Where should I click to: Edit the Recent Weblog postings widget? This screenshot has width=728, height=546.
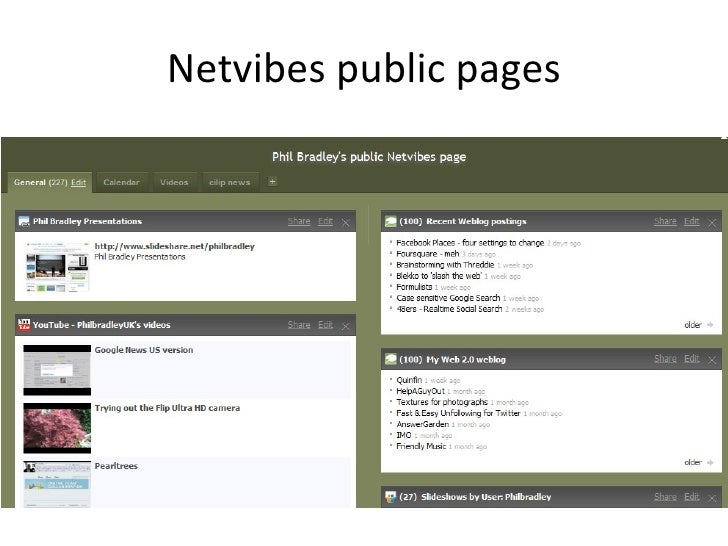692,221
